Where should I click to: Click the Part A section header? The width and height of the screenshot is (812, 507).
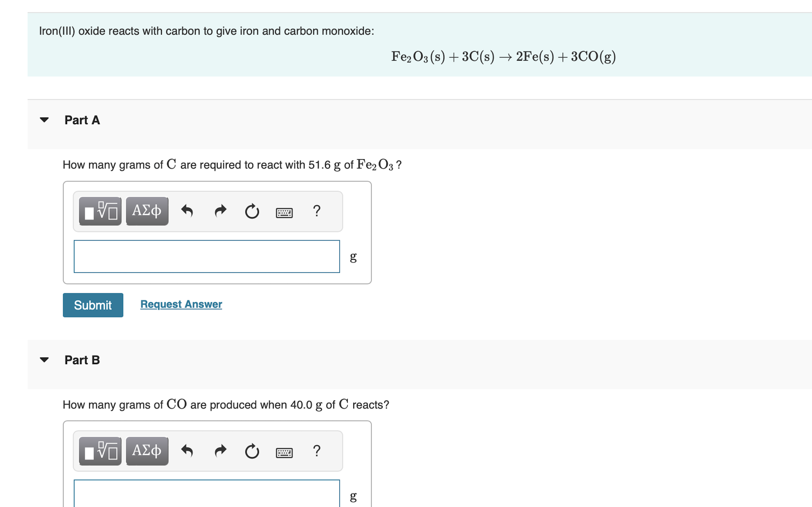(x=82, y=120)
